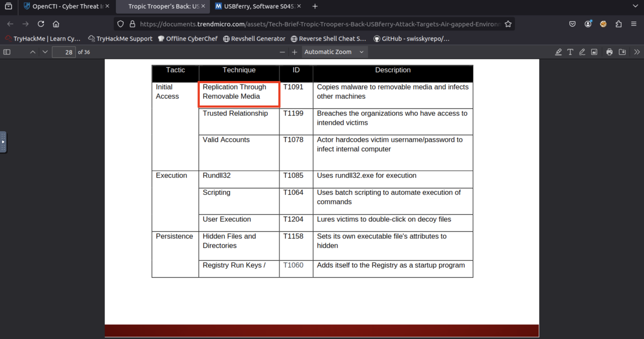Select the PDF add text tool
The width and height of the screenshot is (644, 339).
570,52
